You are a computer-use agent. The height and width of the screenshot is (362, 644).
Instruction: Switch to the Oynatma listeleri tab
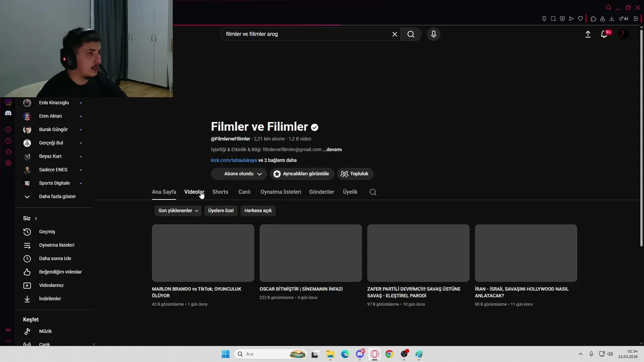(x=281, y=192)
